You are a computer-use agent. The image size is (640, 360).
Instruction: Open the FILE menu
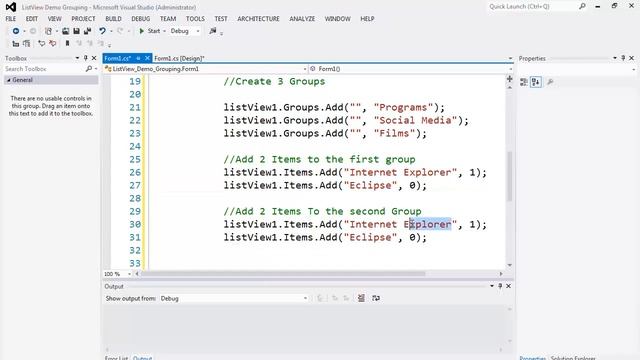point(11,19)
